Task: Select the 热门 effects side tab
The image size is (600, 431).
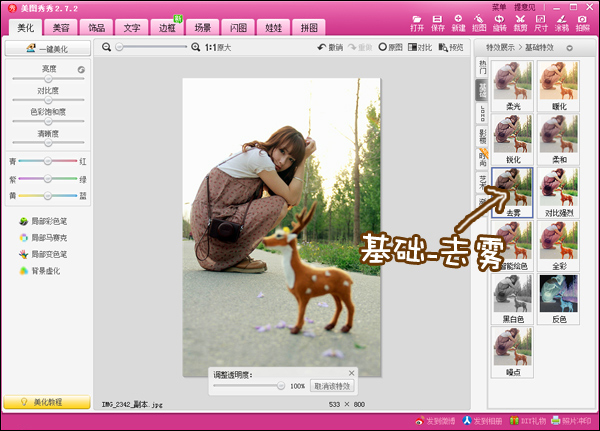Action: [x=483, y=67]
